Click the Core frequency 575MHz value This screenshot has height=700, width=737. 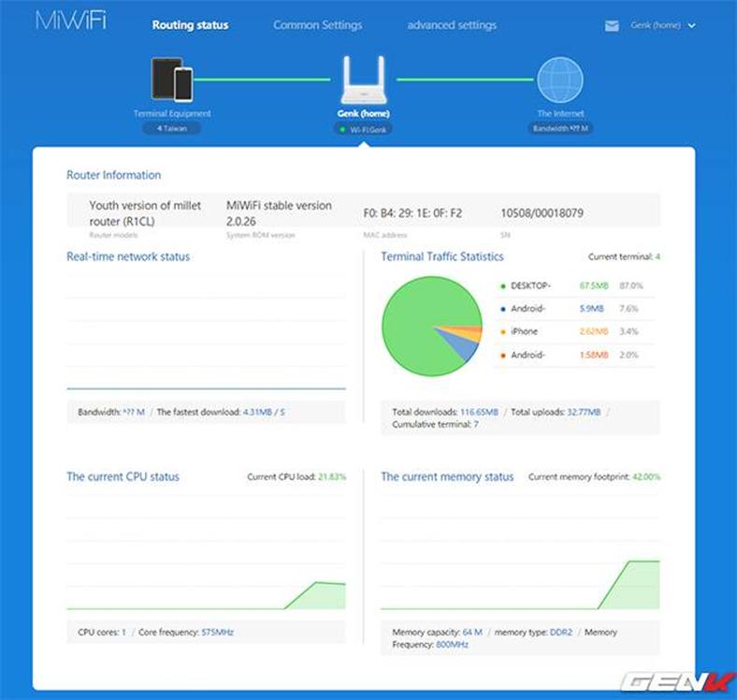(218, 633)
